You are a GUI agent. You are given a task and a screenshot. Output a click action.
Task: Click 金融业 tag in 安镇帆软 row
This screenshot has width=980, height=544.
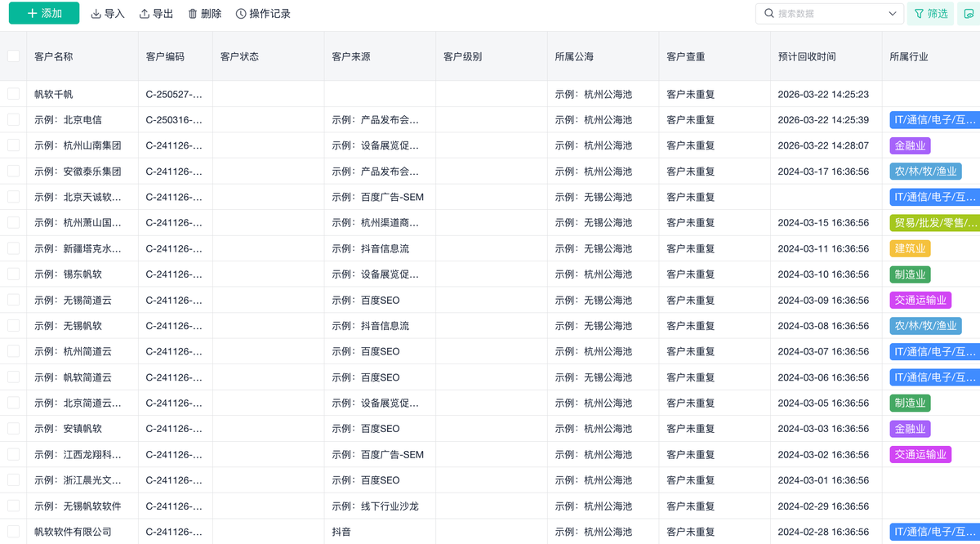click(910, 429)
